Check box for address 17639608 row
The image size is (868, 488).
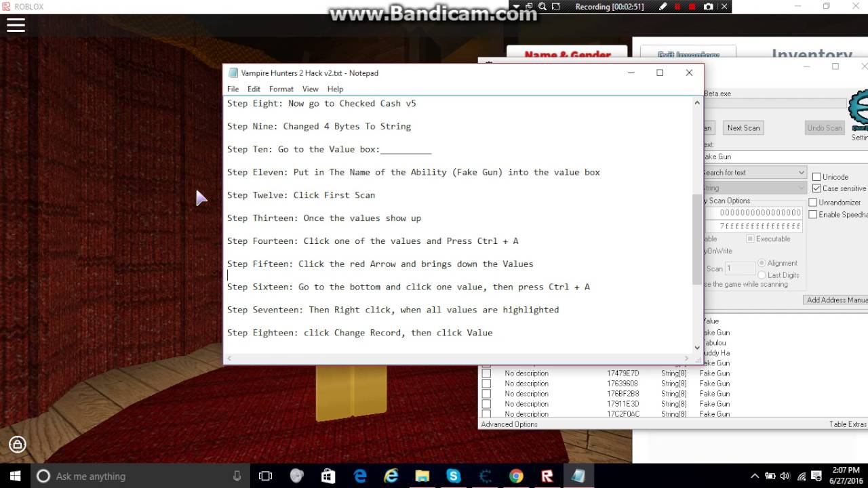(486, 384)
